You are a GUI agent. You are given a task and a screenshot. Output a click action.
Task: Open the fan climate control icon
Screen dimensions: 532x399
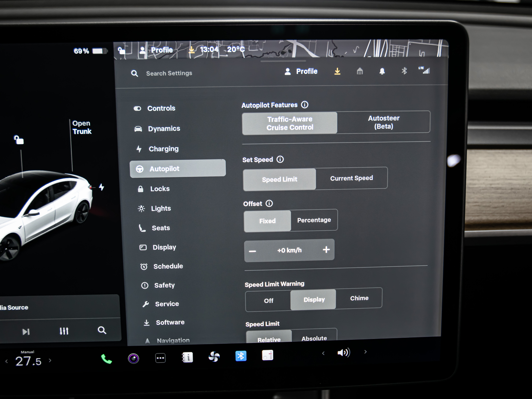(x=214, y=357)
